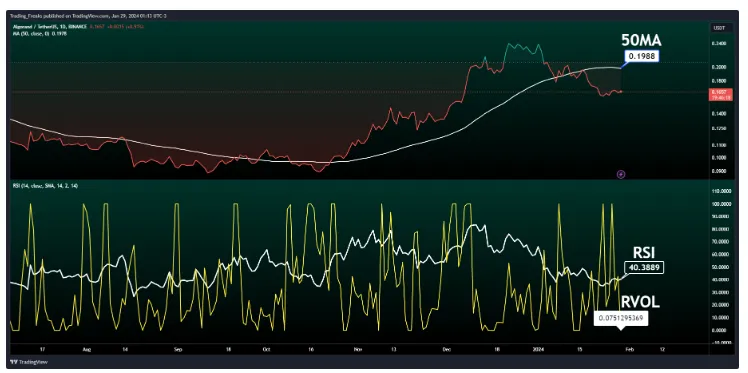The height and width of the screenshot is (373, 748).
Task: Click the 0.2000 price axis label
Action: click(718, 67)
